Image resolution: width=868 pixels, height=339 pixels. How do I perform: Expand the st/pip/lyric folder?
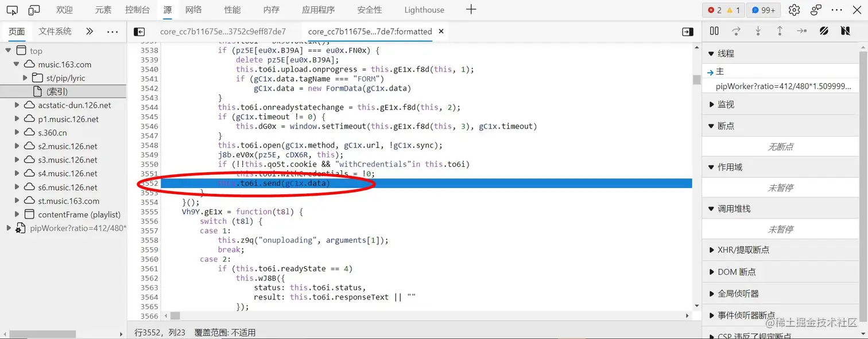point(25,78)
